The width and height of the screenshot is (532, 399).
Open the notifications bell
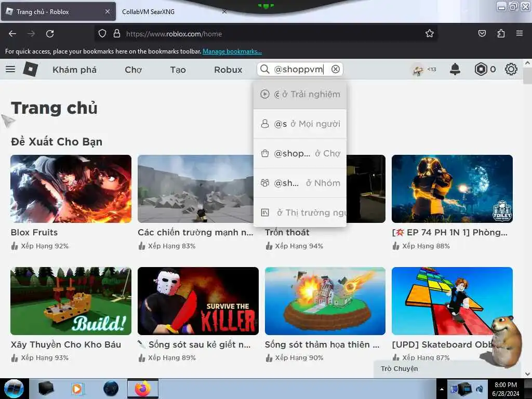[x=455, y=69]
